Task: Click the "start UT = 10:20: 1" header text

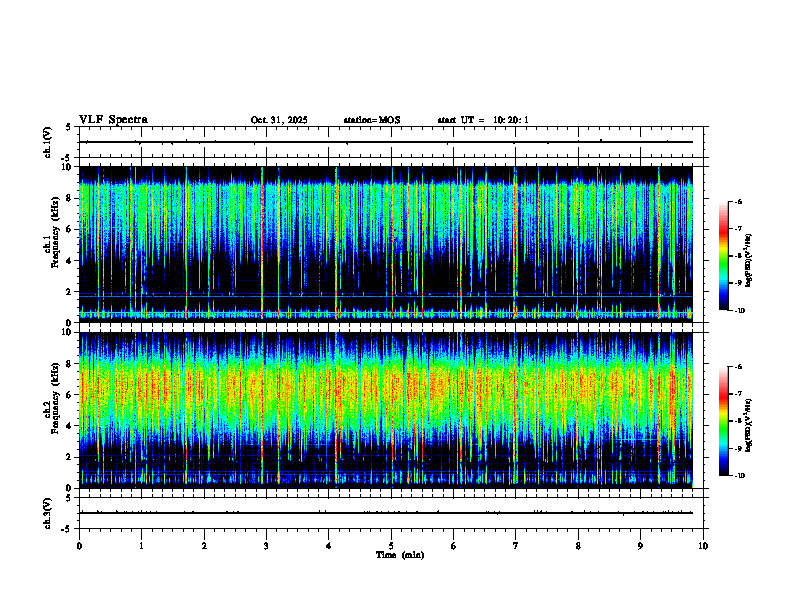Action: [483, 120]
